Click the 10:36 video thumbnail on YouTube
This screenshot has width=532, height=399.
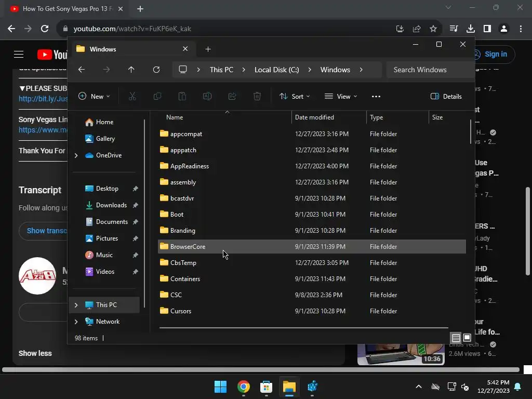(x=401, y=354)
